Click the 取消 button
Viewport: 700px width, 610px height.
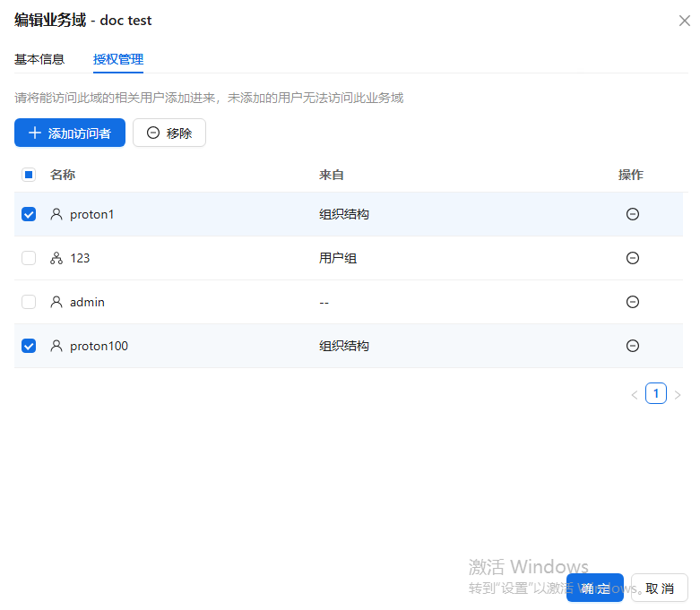659,589
